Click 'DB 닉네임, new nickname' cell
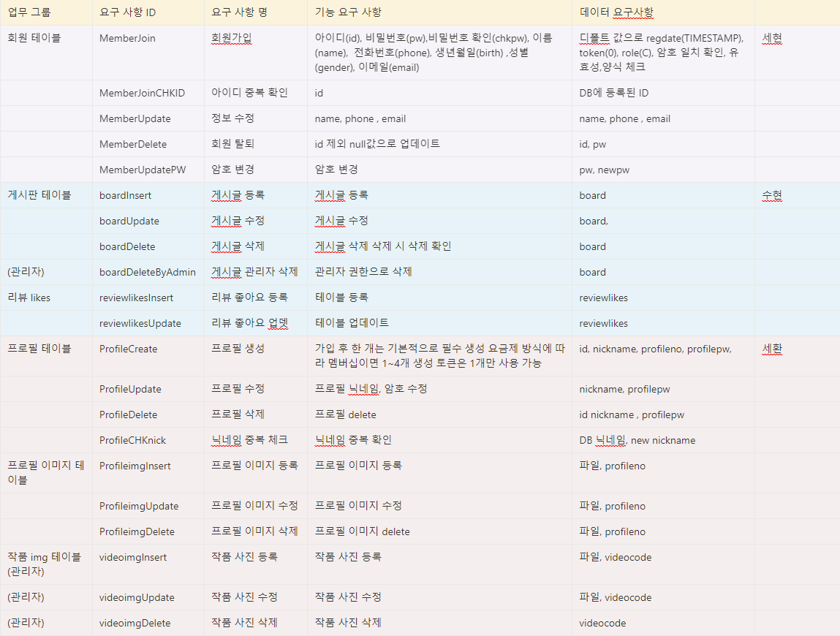Image resolution: width=840 pixels, height=636 pixels. coord(663,440)
